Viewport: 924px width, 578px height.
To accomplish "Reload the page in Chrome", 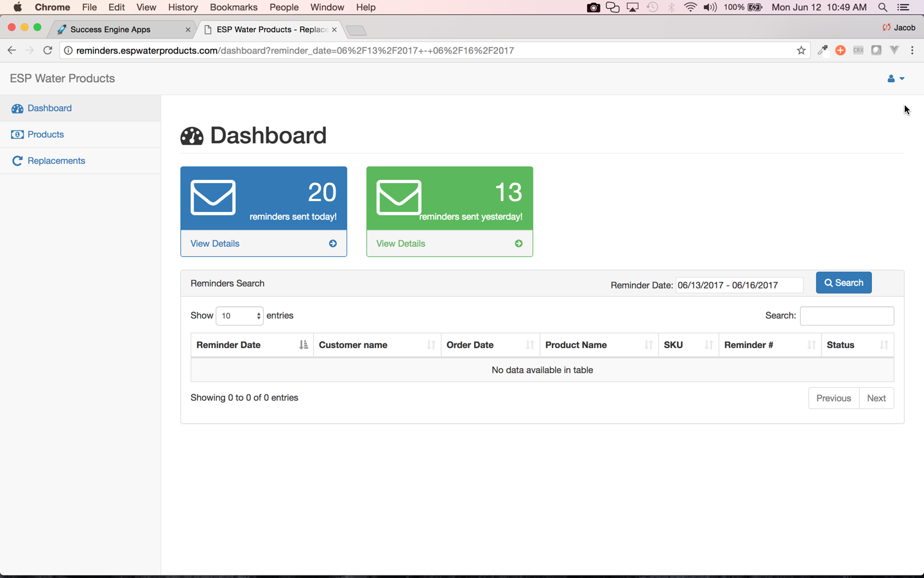I will [x=47, y=51].
